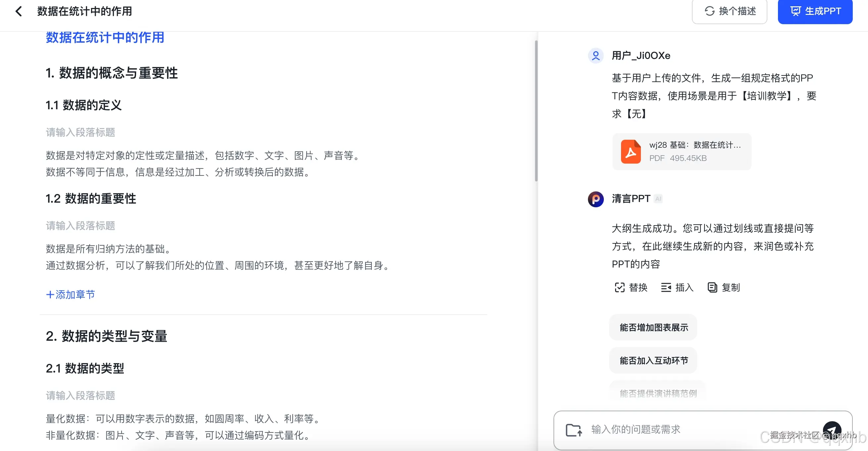The width and height of the screenshot is (868, 451).
Task: Click the 添加章节 link to add a chapter
Action: coord(70,295)
